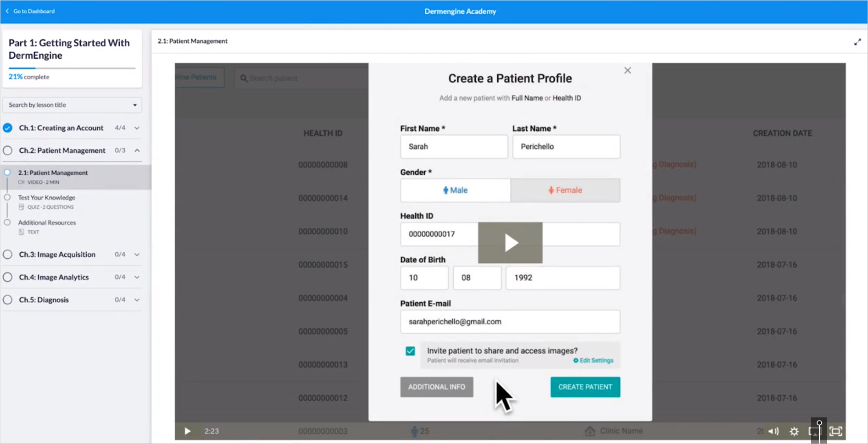Screen dimensions: 868x444
Task: Expand lesson view with the arrows icon
Action: coord(857,42)
